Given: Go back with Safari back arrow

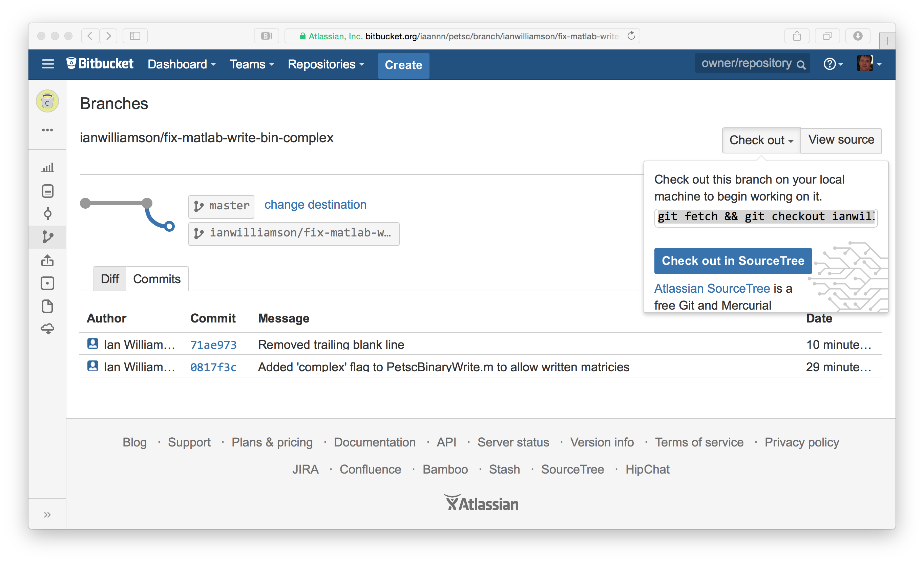Looking at the screenshot, I should pyautogui.click(x=90, y=36).
